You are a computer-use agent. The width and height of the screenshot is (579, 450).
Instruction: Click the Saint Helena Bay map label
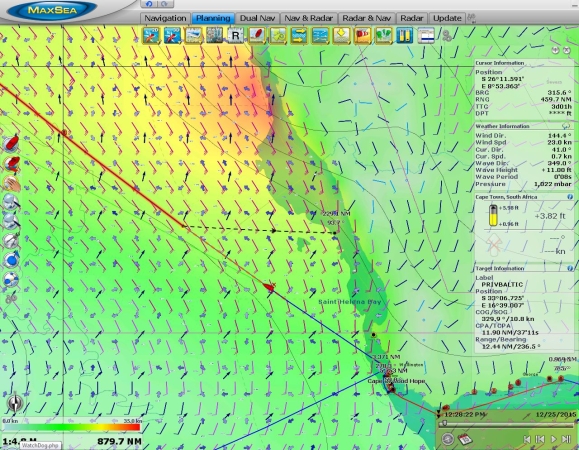[x=350, y=302]
